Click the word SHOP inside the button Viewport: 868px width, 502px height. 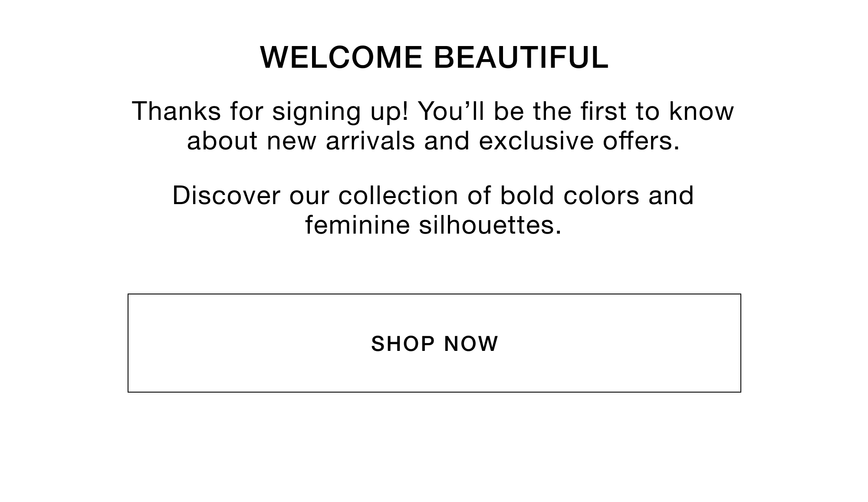pyautogui.click(x=403, y=343)
